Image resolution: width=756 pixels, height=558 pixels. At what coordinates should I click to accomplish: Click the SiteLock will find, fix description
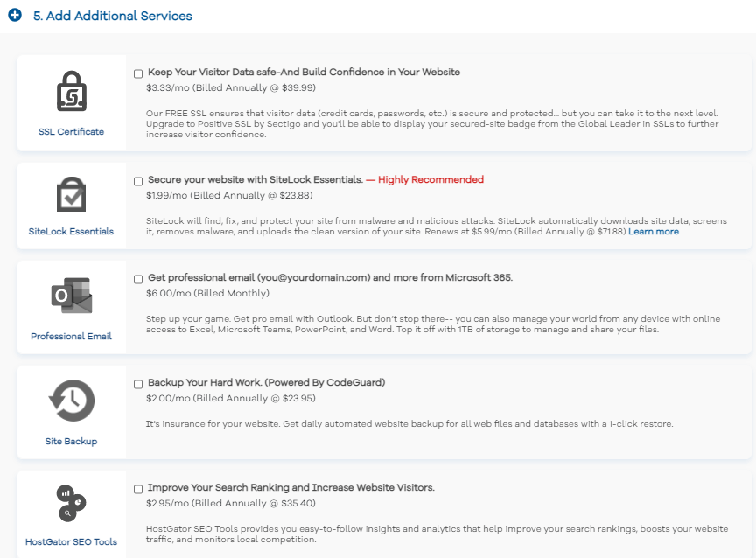coord(437,227)
